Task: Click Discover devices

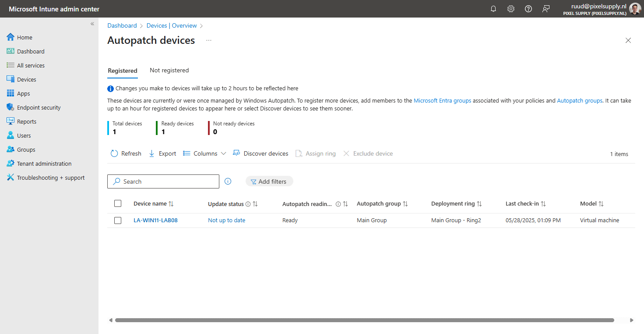Action: tap(260, 153)
